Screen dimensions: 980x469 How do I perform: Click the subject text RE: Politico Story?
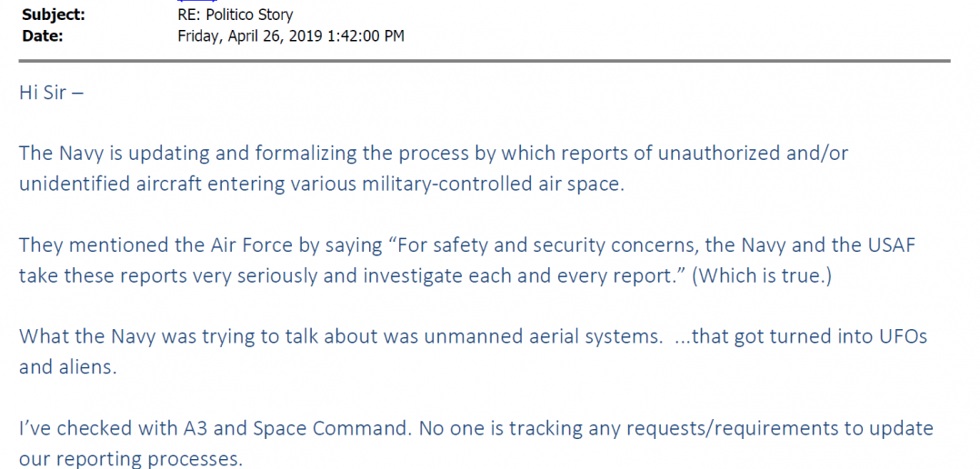coord(235,15)
